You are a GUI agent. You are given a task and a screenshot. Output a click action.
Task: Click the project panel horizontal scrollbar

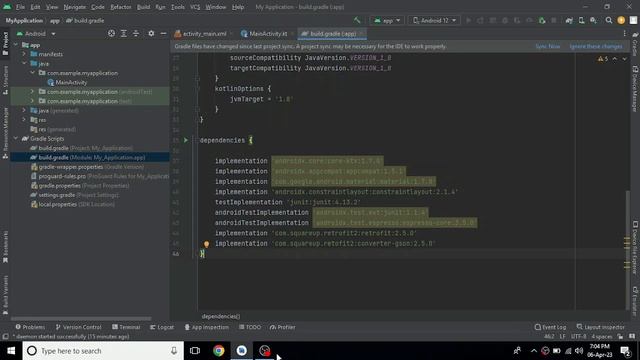click(x=81, y=318)
